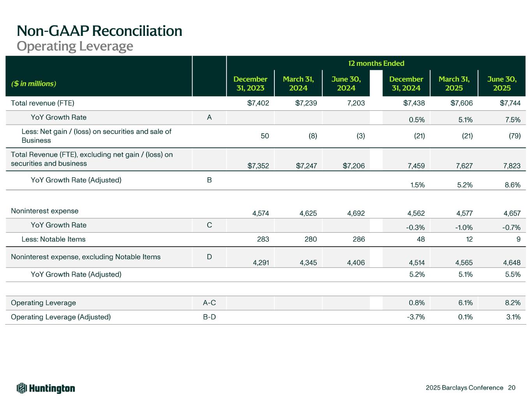Click the A-C operating leverage formula cell
The width and height of the screenshot is (532, 399).
pyautogui.click(x=209, y=303)
